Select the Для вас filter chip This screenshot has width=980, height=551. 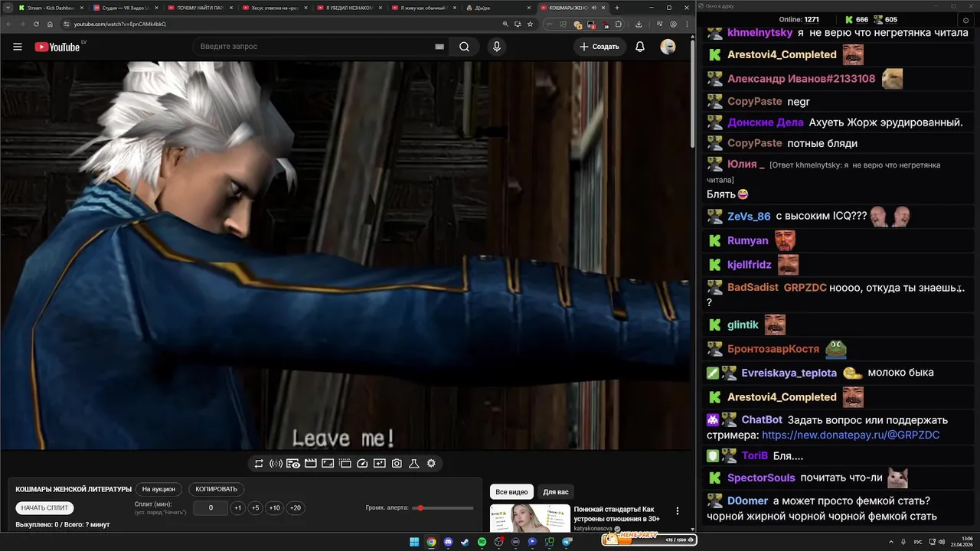click(556, 492)
